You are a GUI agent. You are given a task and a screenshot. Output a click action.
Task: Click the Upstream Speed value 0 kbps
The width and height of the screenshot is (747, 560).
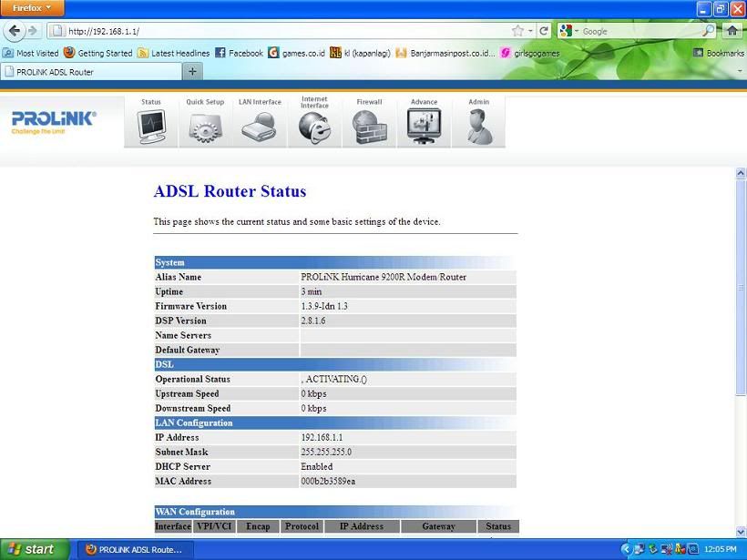313,393
